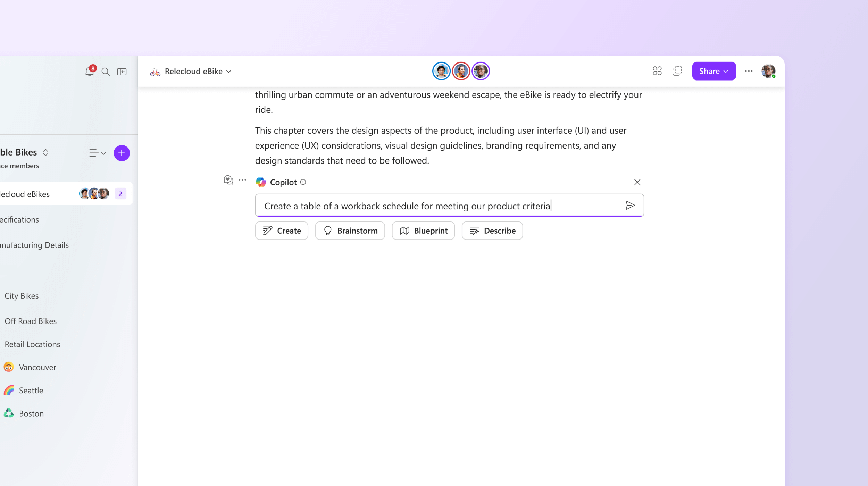Image resolution: width=868 pixels, height=486 pixels.
Task: Click the sidebar layout toggle icon
Action: coord(122,71)
